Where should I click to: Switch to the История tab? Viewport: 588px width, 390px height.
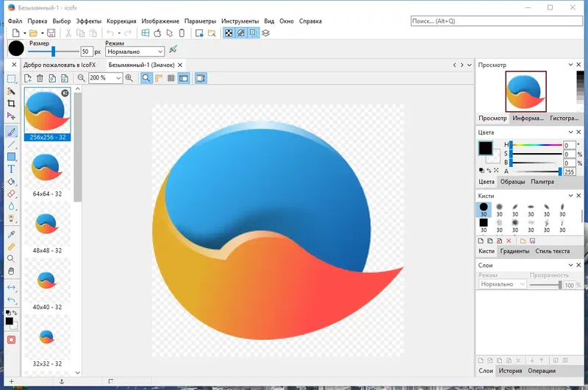coord(509,371)
